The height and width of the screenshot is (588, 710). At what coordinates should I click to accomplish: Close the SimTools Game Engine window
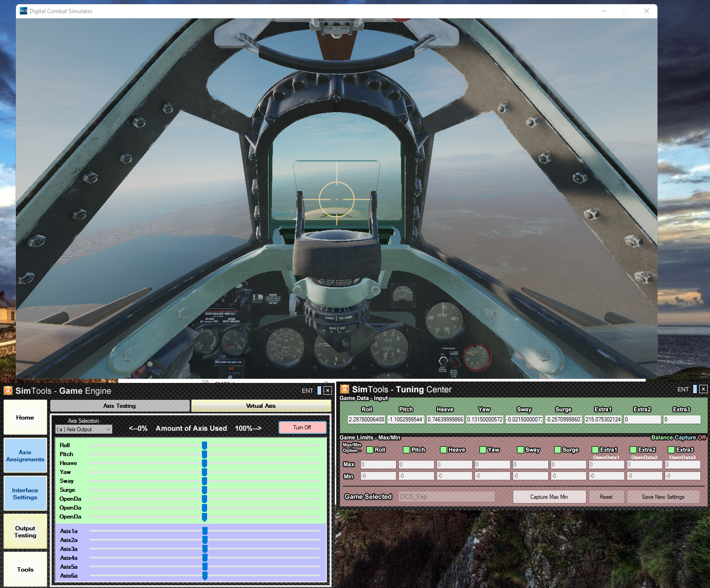click(328, 390)
